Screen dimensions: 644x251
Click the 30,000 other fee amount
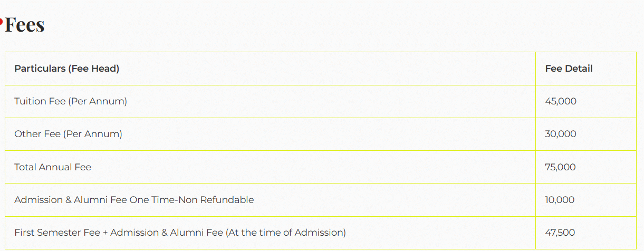click(561, 134)
